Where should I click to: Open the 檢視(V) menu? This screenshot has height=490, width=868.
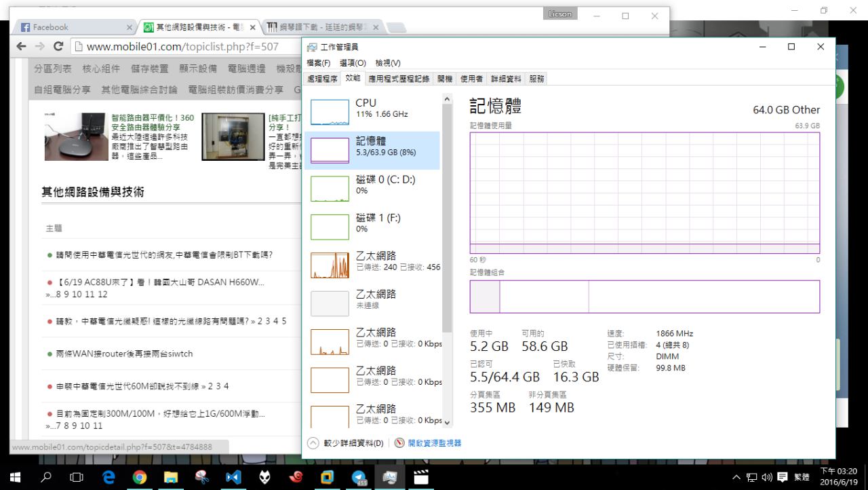(387, 63)
